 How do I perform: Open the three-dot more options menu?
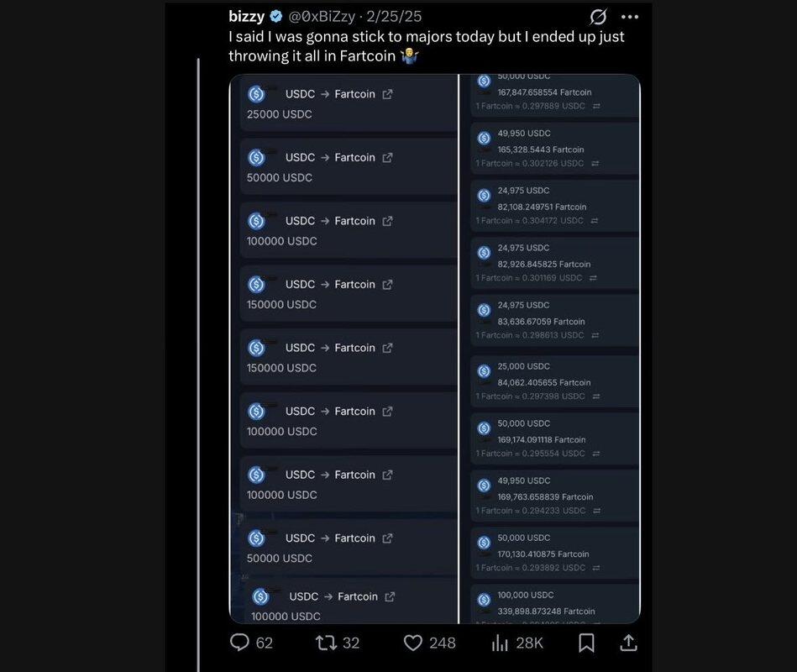630,17
